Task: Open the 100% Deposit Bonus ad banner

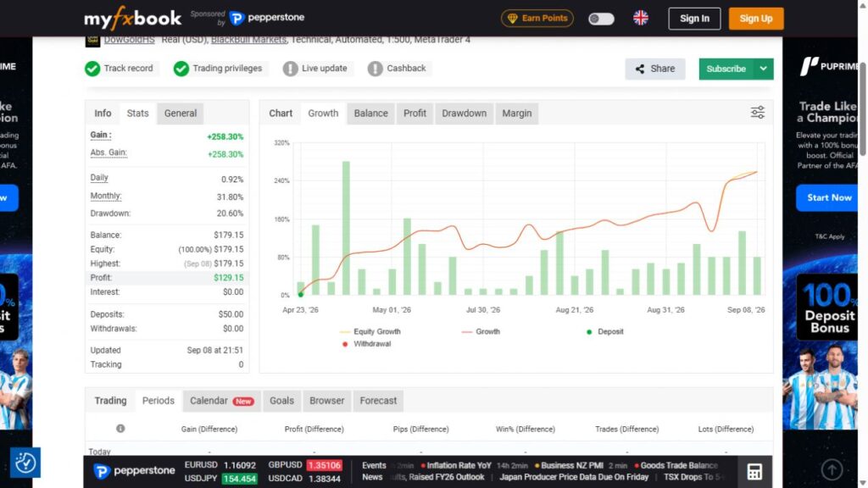Action: tap(826, 308)
